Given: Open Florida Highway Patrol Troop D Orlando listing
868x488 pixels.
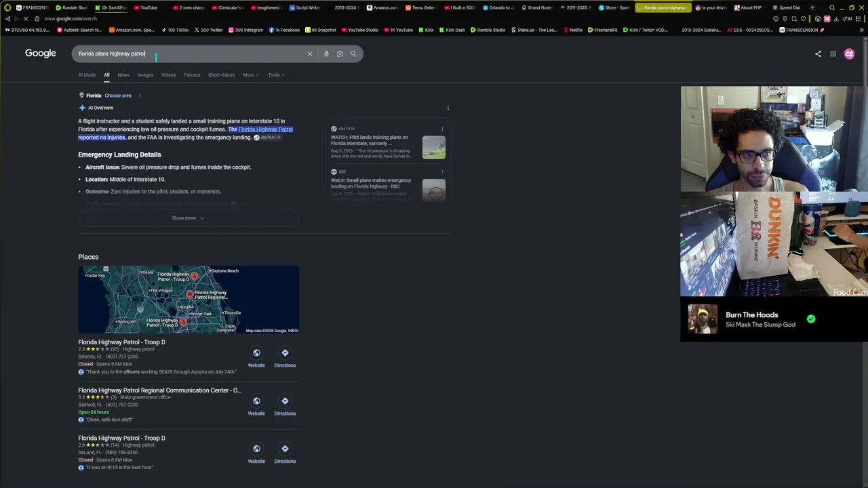Looking at the screenshot, I should tap(121, 342).
